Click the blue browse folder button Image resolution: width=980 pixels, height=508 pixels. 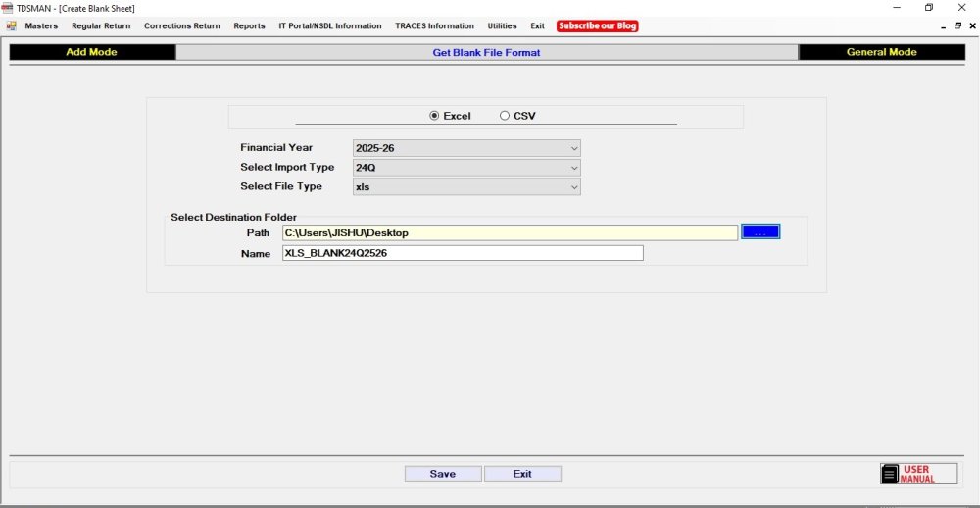coord(760,232)
